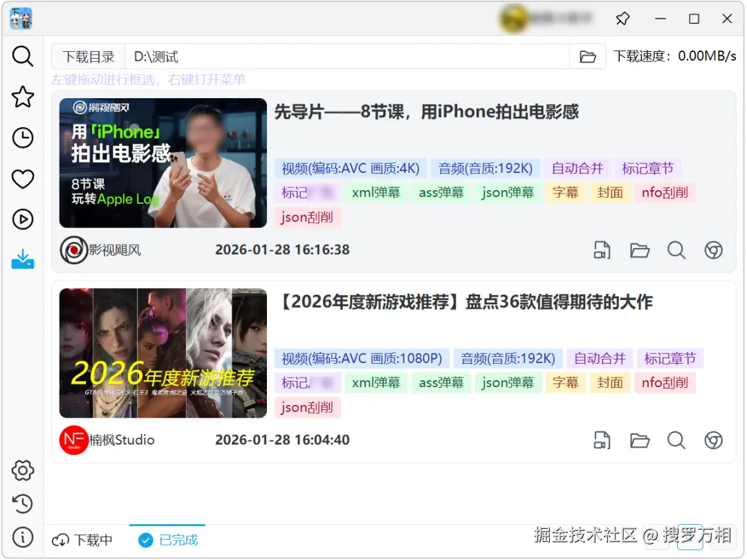Search icon on iPhone course item
Viewport: 747px width, 560px height.
pos(676,250)
